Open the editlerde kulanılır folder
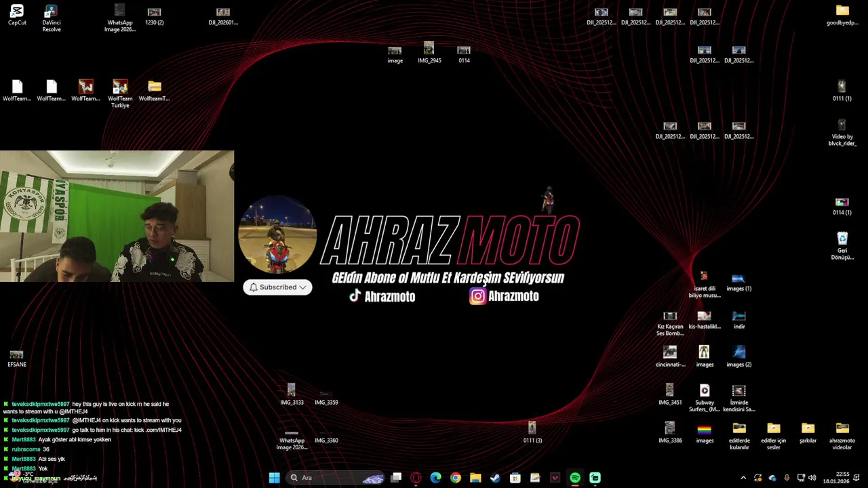The width and height of the screenshot is (868, 488). [x=739, y=436]
